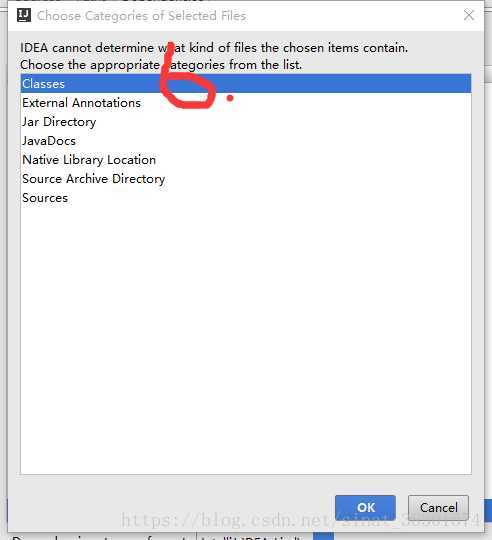Click 'Choose the appropriate categories' instruction text
Viewport: 492px width, 540px height.
(x=161, y=65)
